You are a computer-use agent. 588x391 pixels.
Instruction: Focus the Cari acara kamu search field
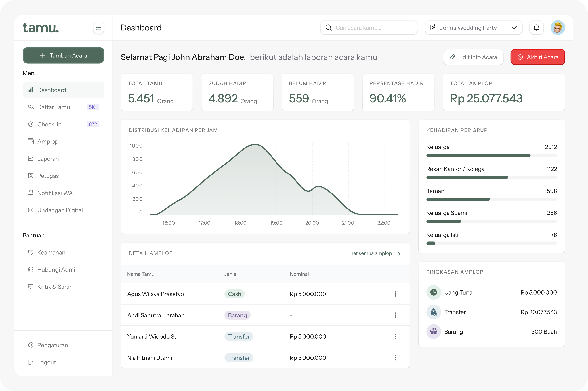click(x=369, y=28)
